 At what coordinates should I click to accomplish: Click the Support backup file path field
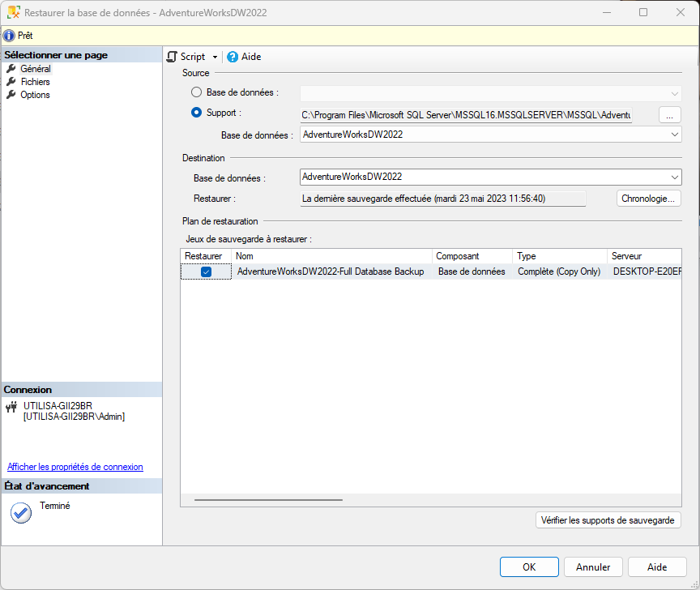(x=466, y=115)
